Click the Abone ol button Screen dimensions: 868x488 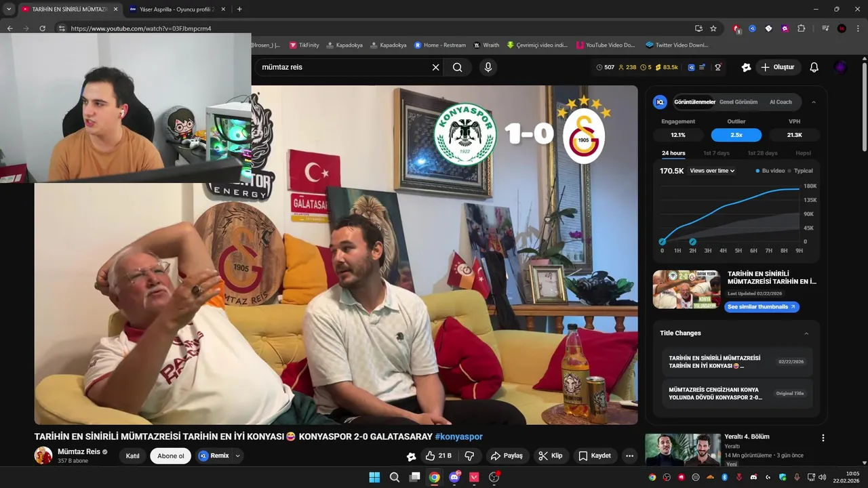(171, 456)
